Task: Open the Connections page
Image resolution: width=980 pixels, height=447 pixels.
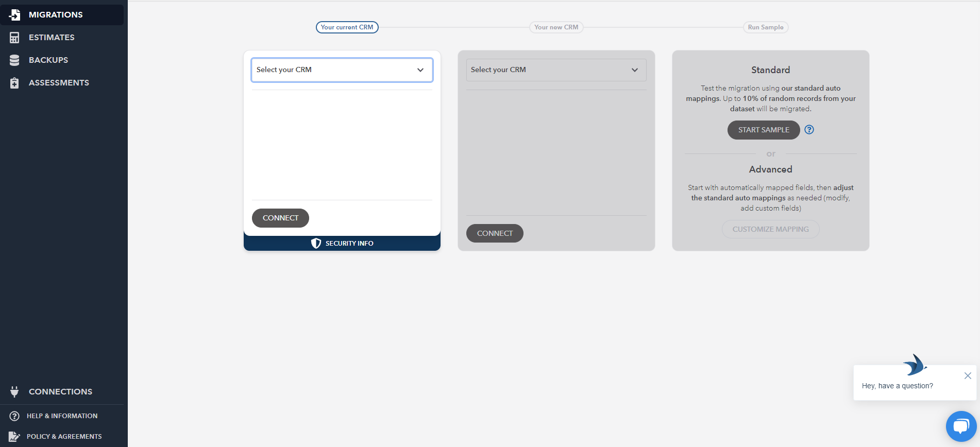Action: [x=60, y=392]
